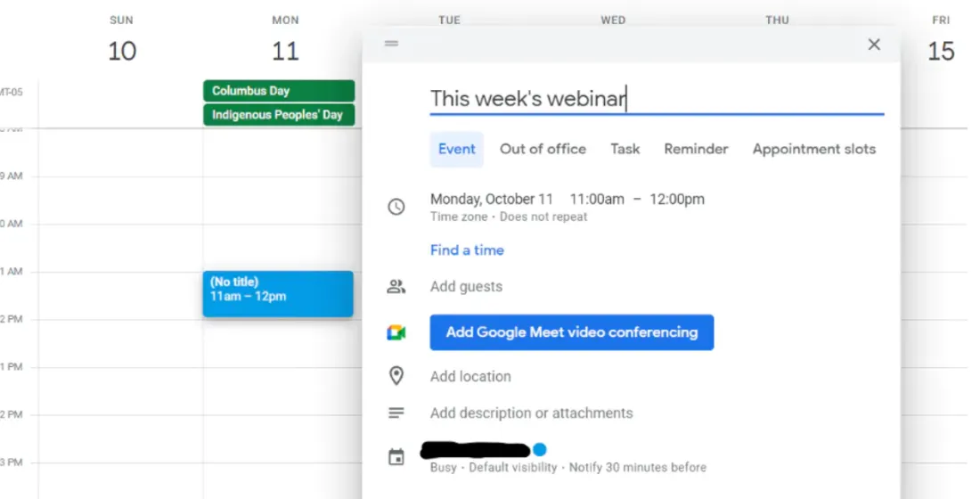Edit the event title field

point(657,99)
